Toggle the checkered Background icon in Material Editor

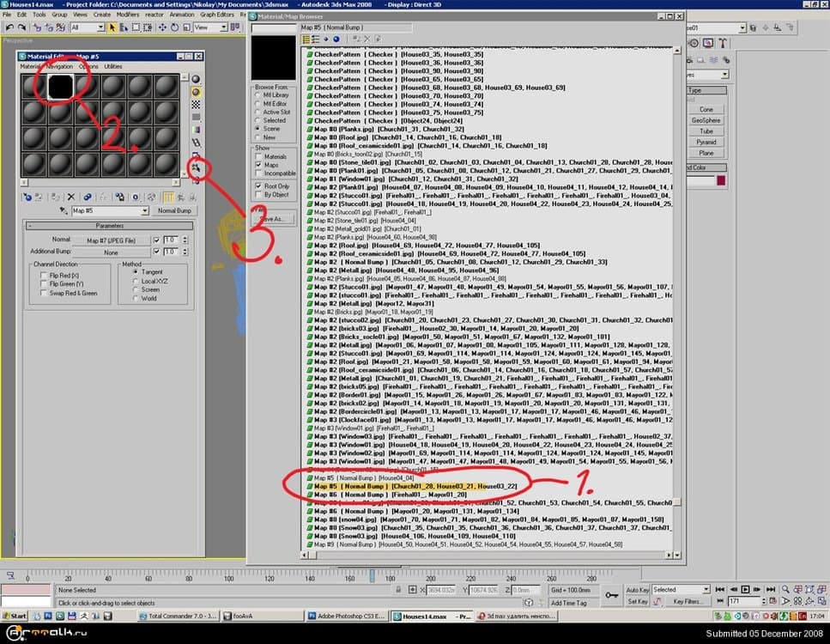click(196, 105)
